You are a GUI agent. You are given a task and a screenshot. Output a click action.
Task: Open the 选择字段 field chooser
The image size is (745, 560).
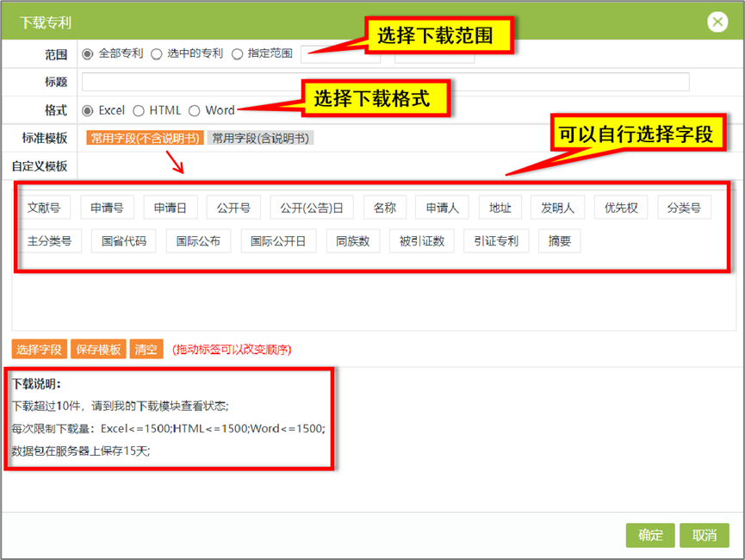coord(40,349)
